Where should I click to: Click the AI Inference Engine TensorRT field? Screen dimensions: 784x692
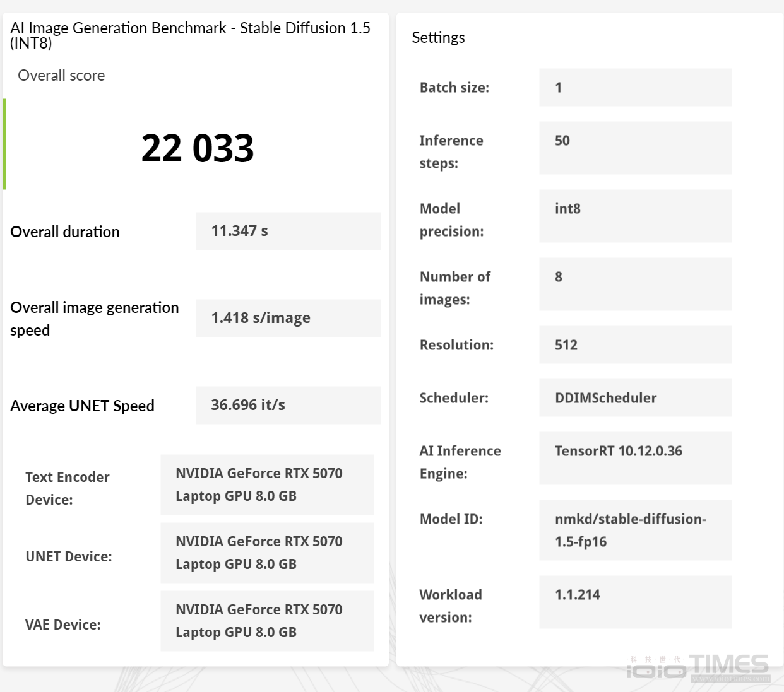coord(635,458)
